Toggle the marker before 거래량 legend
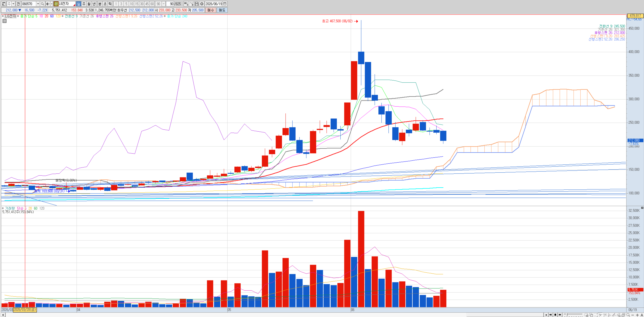Viewport: 644px width, 317px height. pyautogui.click(x=3, y=208)
